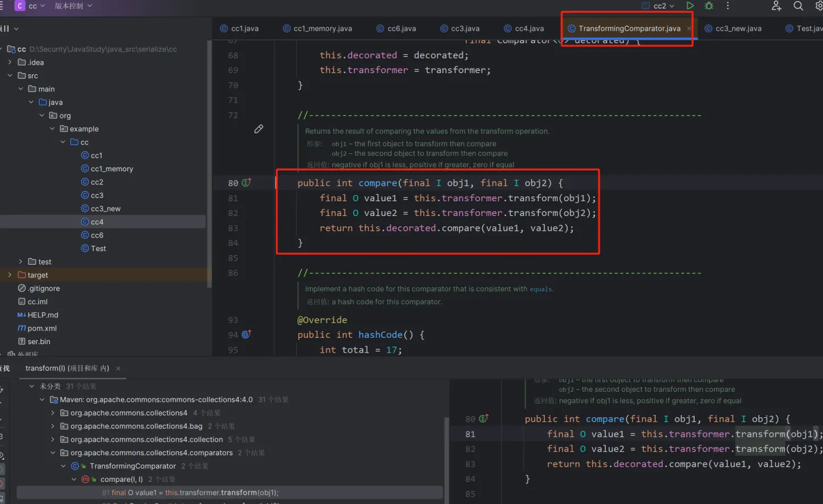Click the add collaborator person icon

coord(776,6)
